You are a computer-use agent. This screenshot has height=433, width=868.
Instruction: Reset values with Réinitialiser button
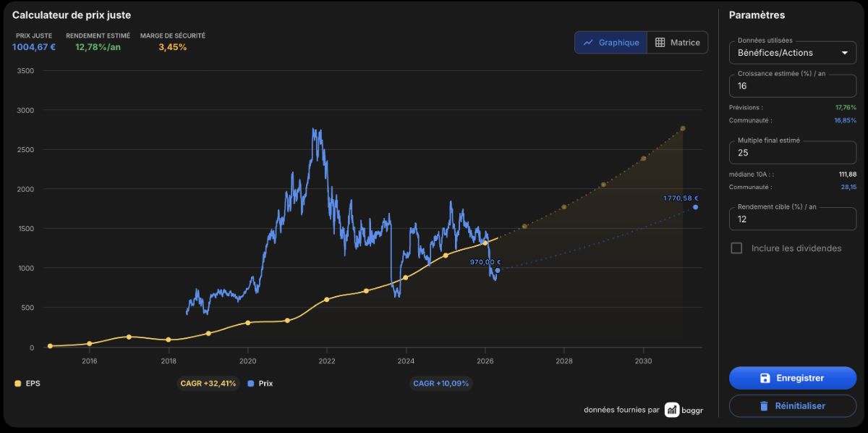[793, 406]
